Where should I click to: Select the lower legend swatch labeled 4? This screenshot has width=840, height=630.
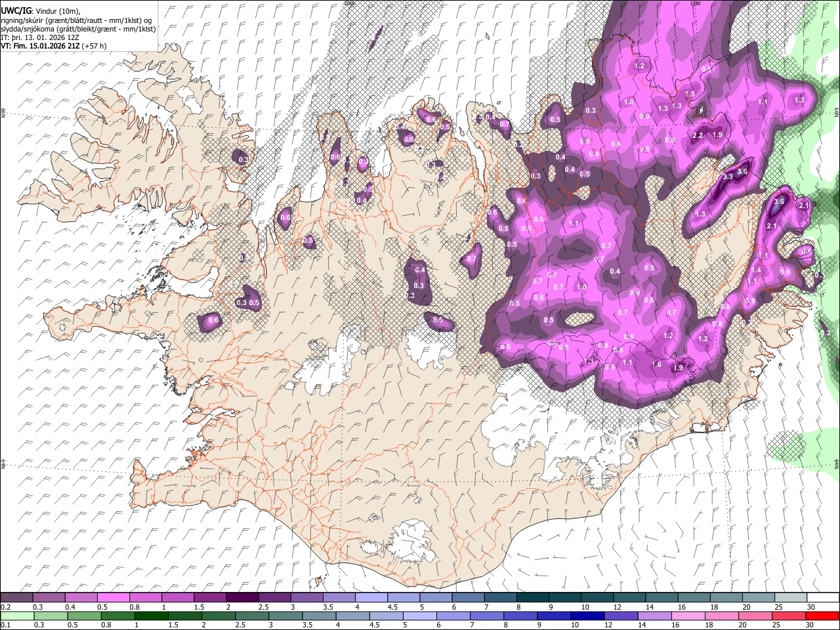pos(352,616)
